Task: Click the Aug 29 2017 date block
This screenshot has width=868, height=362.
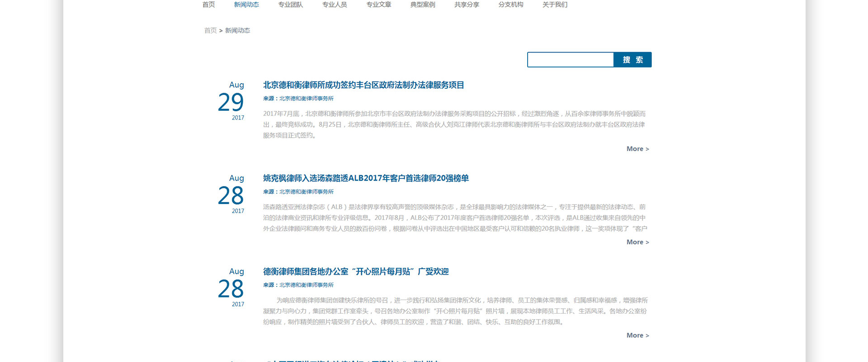Action: coord(231,101)
